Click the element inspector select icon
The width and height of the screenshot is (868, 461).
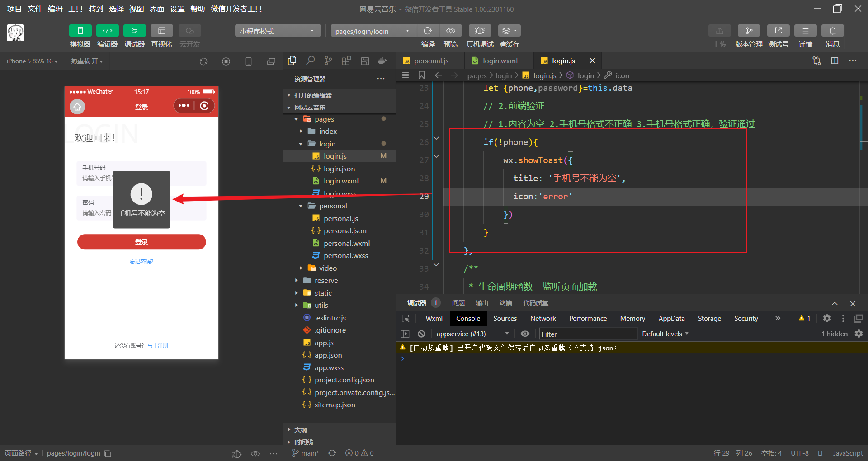coord(406,319)
